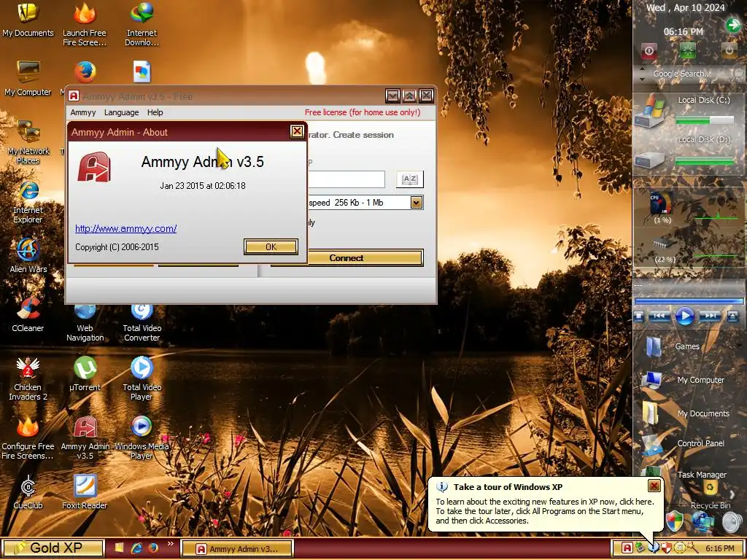Launch Internet Explorer from desktop
Image resolution: width=747 pixels, height=560 pixels.
(x=28, y=203)
